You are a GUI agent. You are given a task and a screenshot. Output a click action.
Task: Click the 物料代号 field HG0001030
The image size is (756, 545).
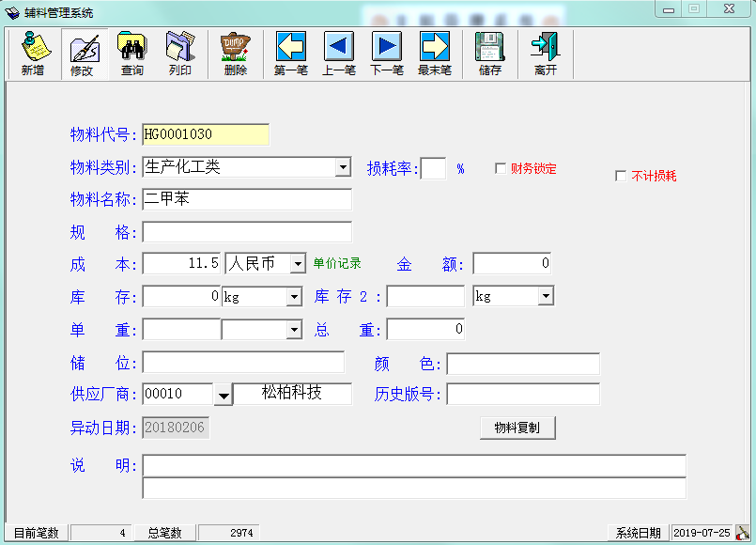[x=206, y=134]
